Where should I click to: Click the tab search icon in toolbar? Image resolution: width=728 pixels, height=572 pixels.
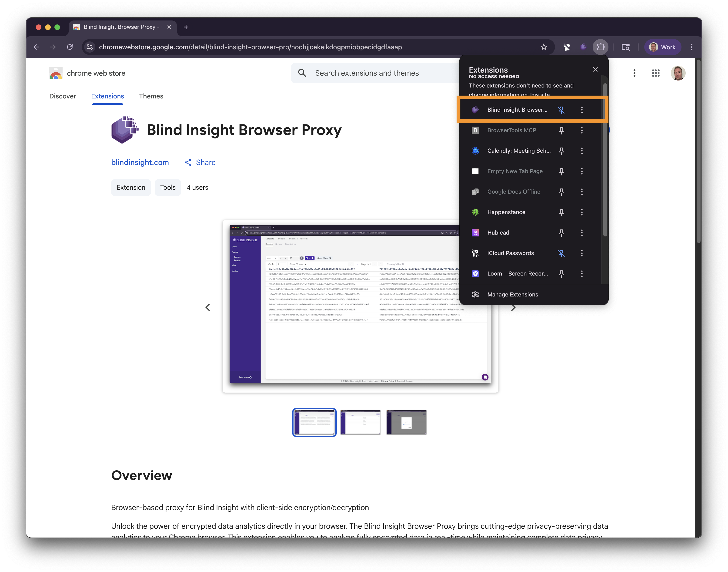[x=625, y=47]
